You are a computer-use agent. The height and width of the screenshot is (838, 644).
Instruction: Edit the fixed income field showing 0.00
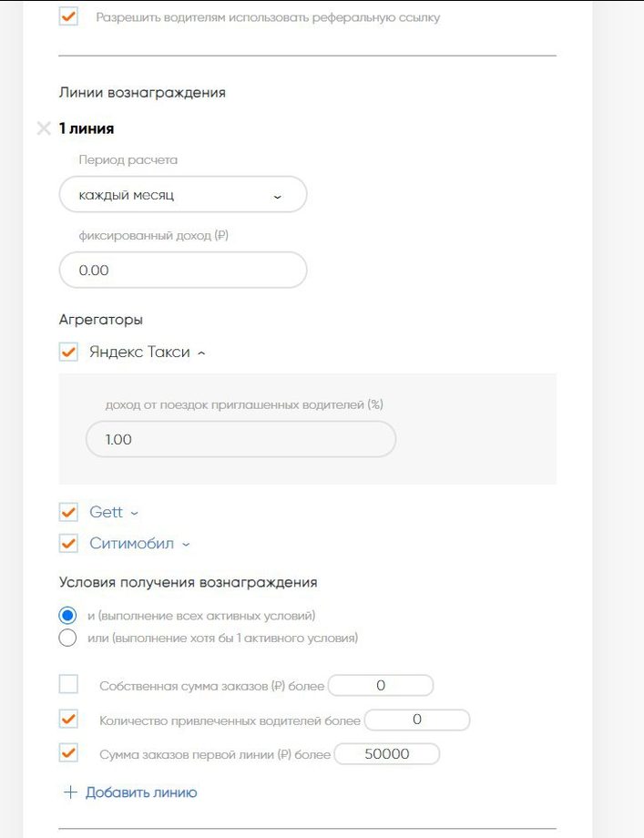[183, 271]
